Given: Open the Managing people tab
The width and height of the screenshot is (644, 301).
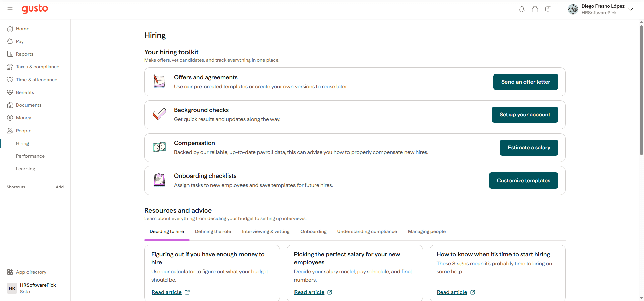Looking at the screenshot, I should coord(427,232).
